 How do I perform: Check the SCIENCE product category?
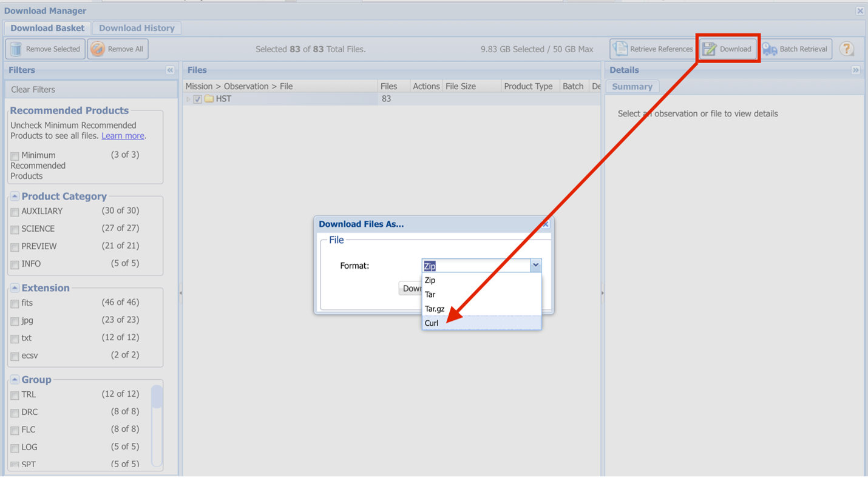pyautogui.click(x=15, y=230)
